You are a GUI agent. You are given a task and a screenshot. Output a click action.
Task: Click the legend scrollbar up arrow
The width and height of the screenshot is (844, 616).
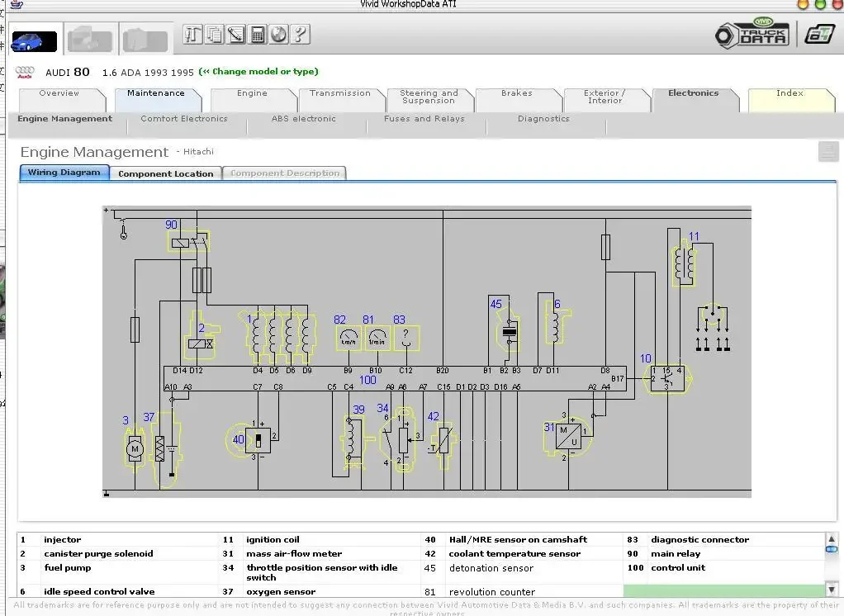[x=831, y=538]
